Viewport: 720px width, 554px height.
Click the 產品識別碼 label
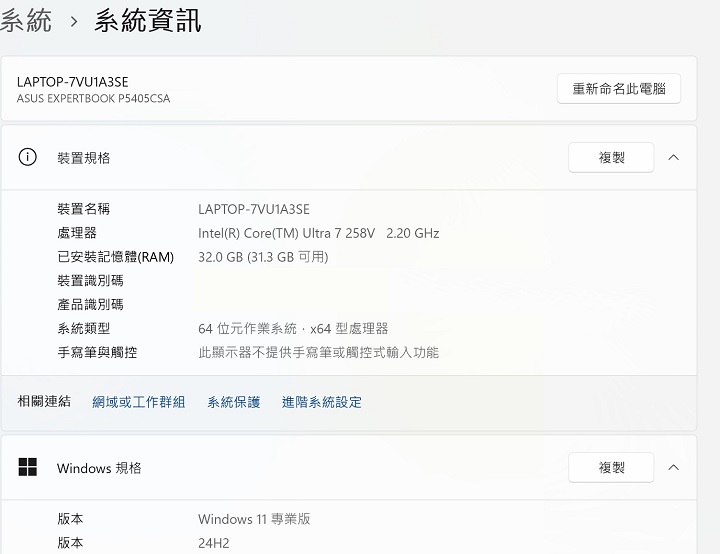(90, 305)
